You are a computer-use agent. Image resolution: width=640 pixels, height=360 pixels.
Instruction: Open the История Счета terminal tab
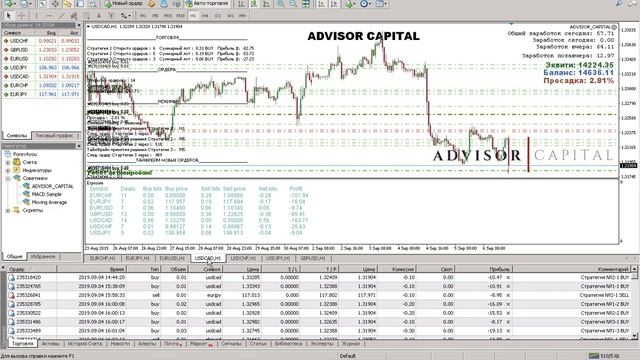85,344
